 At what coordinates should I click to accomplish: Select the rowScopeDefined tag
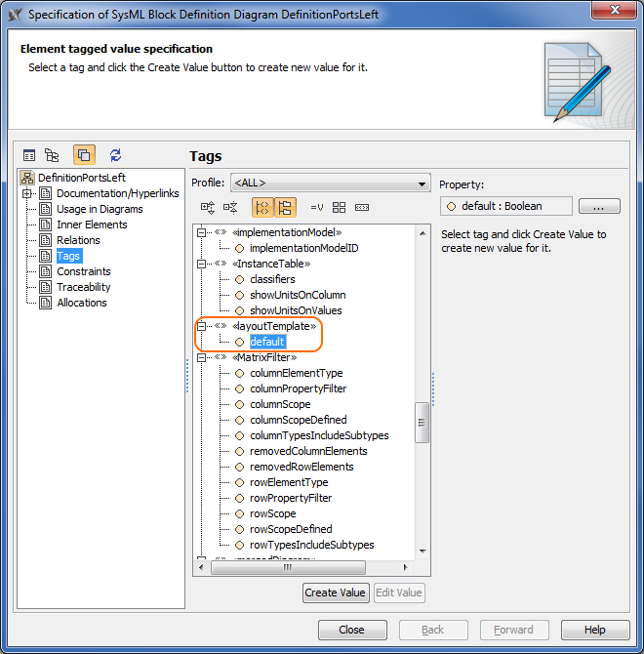291,529
